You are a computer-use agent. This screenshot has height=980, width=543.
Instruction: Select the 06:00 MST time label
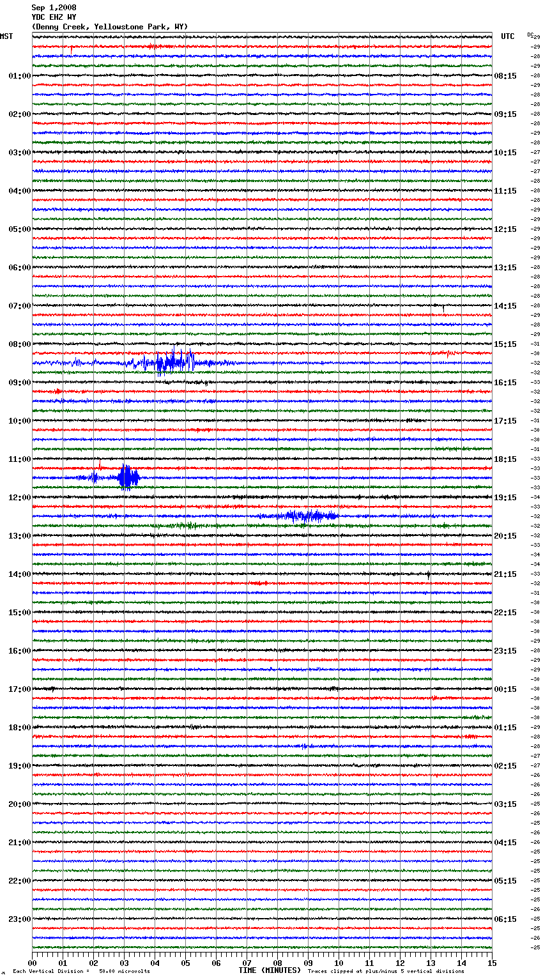(x=20, y=268)
